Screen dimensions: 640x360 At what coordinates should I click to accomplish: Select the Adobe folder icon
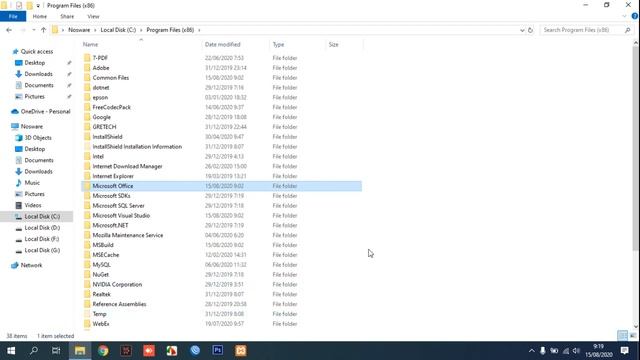[87, 68]
